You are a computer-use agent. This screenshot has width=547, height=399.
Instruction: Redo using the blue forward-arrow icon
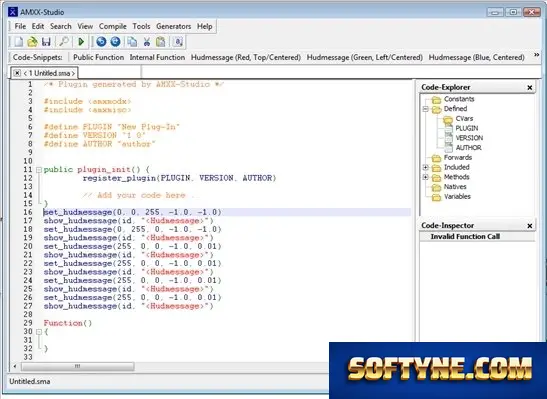[115, 42]
